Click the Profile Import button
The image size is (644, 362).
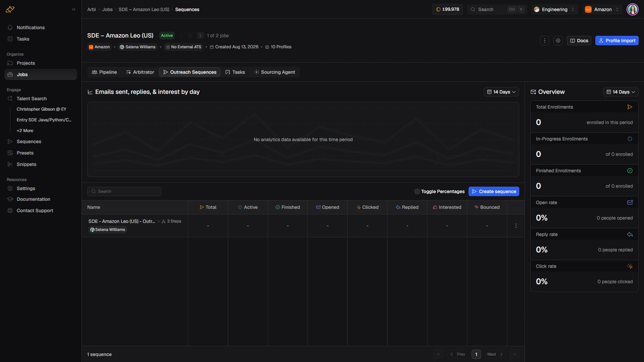click(617, 40)
